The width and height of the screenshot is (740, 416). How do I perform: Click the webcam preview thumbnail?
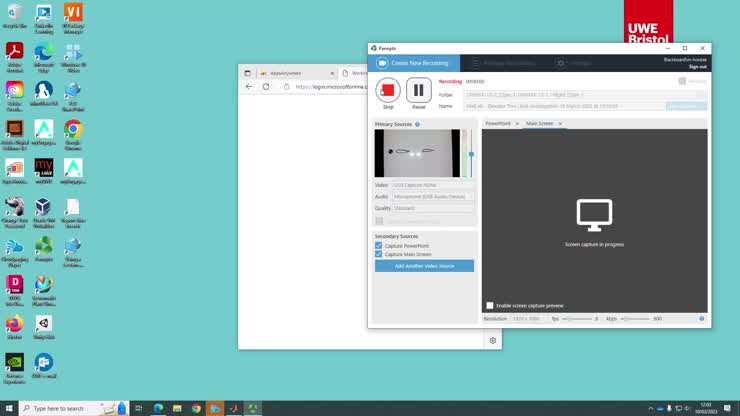click(417, 153)
